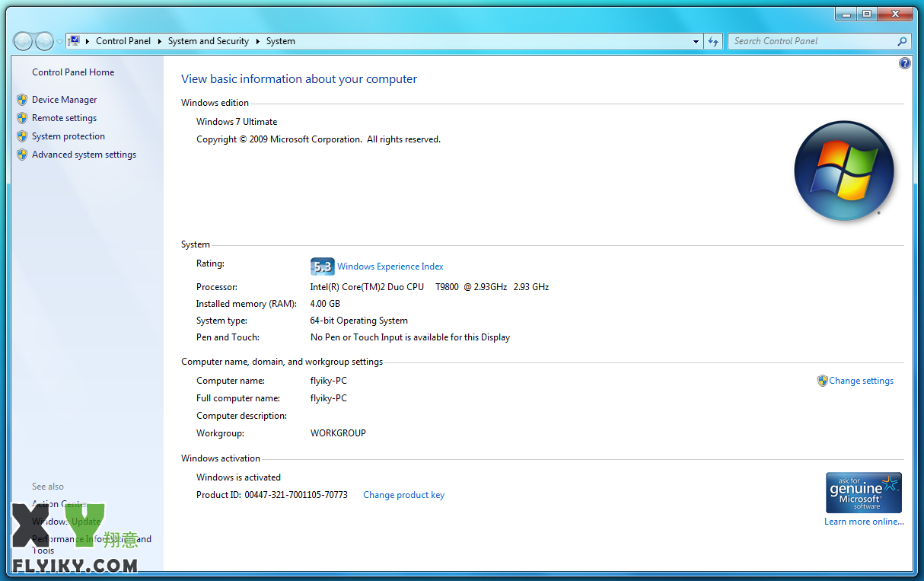The height and width of the screenshot is (581, 924).
Task: Click the computer icon in address bar
Action: (x=75, y=41)
